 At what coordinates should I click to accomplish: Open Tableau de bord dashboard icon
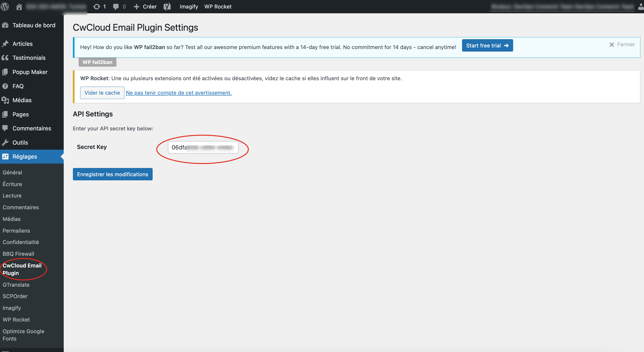click(x=5, y=25)
